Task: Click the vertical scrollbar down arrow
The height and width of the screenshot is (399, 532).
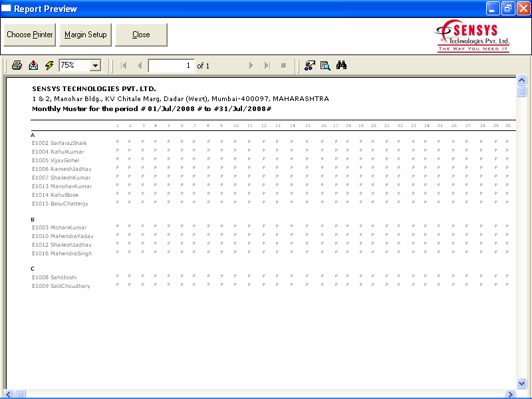Action: tap(521, 384)
